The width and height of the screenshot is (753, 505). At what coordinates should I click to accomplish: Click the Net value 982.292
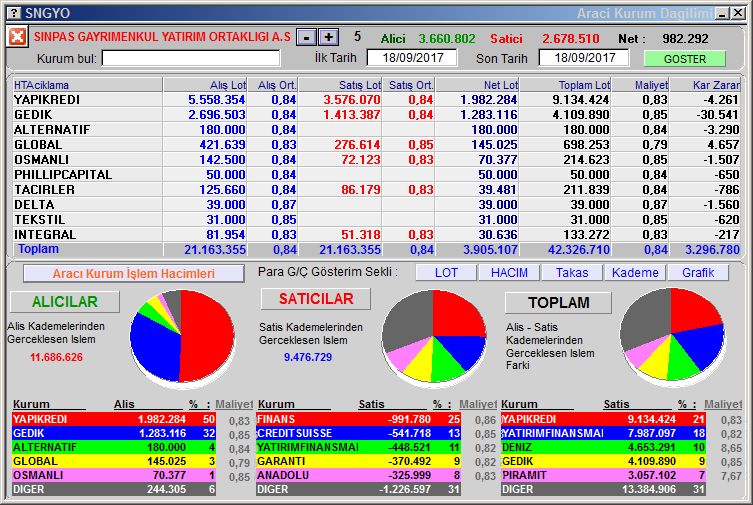(685, 38)
